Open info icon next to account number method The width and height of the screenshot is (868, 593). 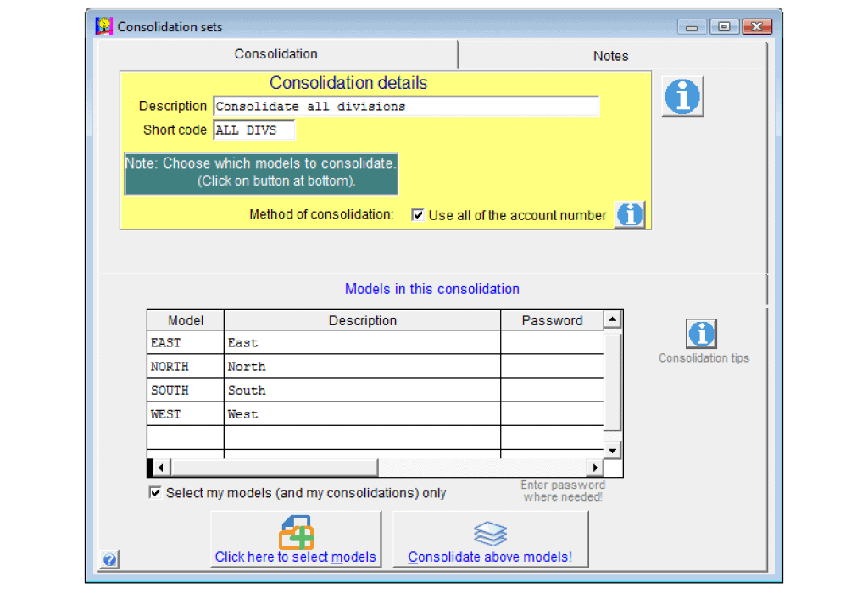[x=629, y=215]
